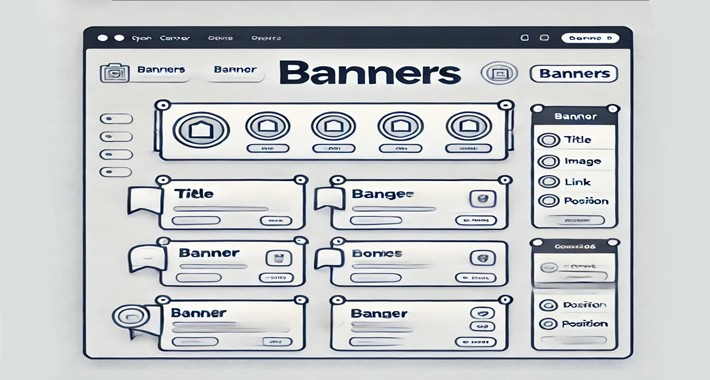
Task: Toggle the round switch in the lower right panel
Action: (x=550, y=267)
